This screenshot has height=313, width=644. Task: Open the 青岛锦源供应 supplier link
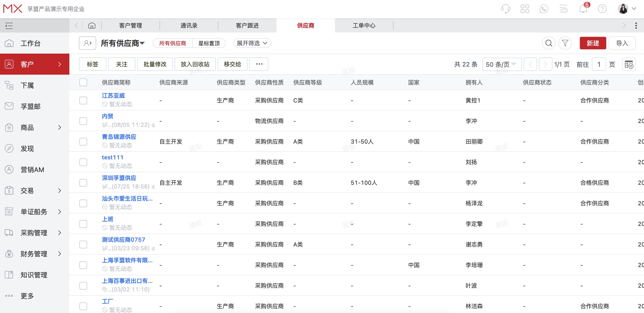pos(119,137)
